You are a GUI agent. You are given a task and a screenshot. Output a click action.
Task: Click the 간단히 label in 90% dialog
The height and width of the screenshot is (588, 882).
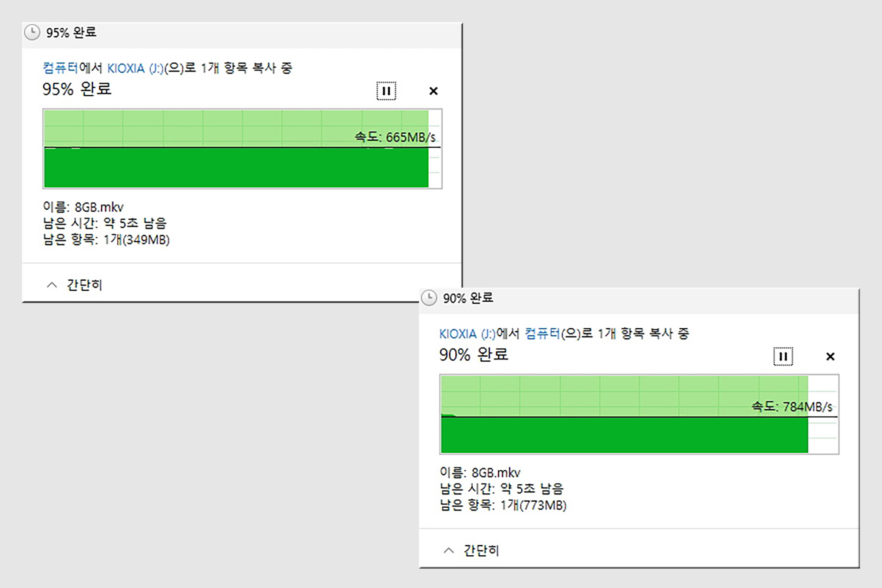click(x=481, y=551)
